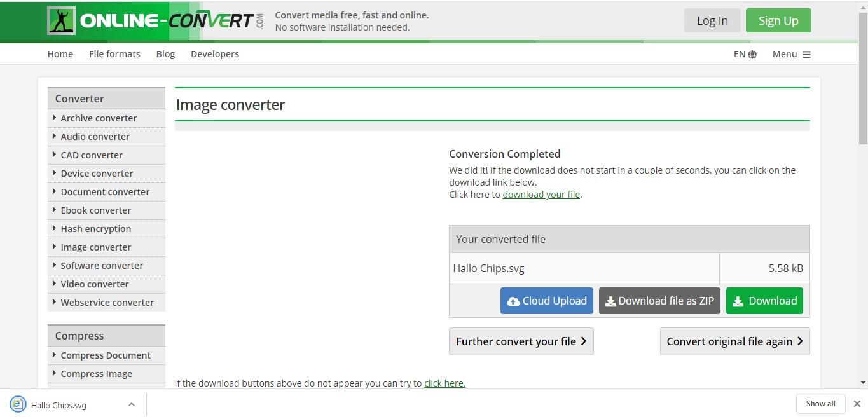Screen dimensions: 868x419
Task: Open the Video converter sidebar item
Action: click(106, 284)
